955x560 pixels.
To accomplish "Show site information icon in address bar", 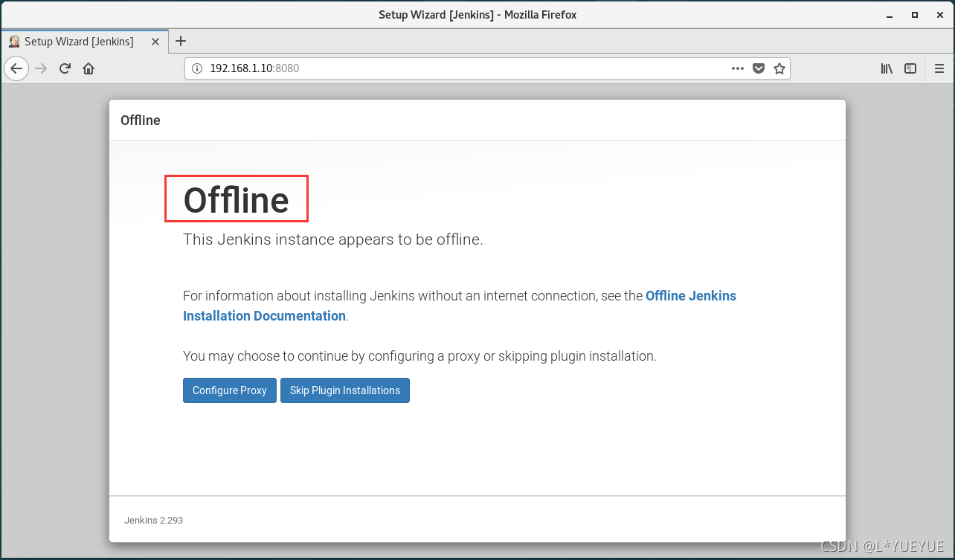I will click(197, 68).
